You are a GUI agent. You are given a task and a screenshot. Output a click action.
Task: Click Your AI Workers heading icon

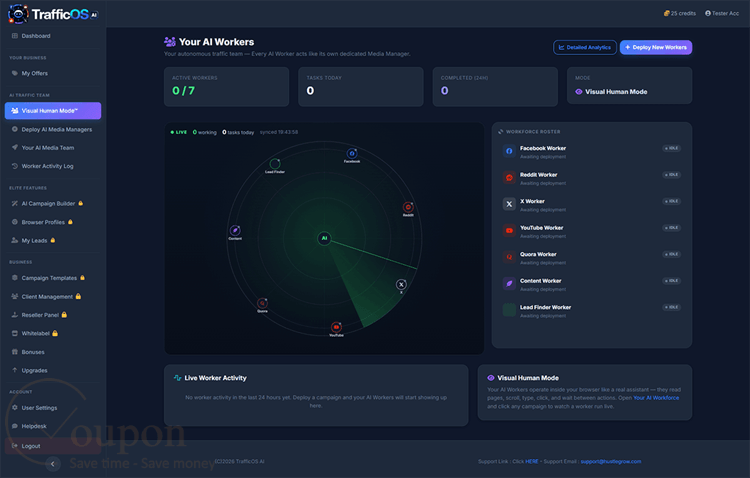click(x=169, y=42)
